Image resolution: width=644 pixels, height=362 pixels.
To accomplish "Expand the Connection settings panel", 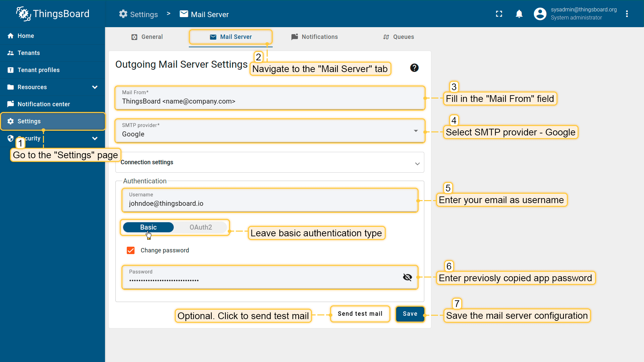I will (x=270, y=163).
